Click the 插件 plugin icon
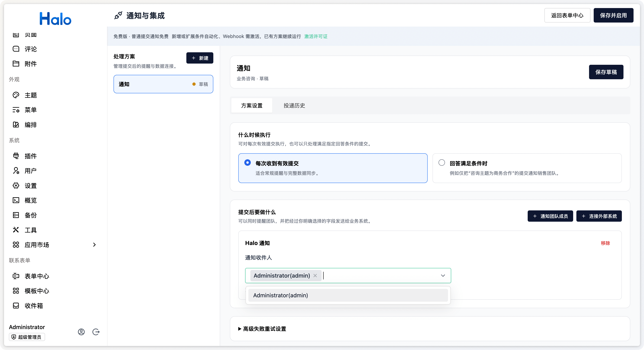This screenshot has height=350, width=644. click(16, 156)
